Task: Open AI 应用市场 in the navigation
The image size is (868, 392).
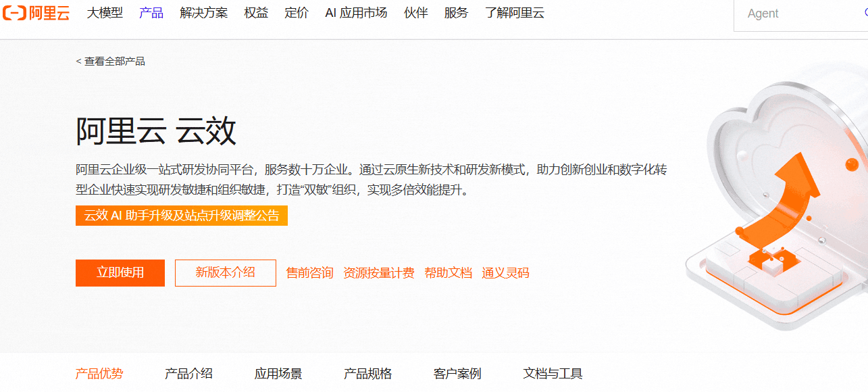Action: click(x=356, y=13)
